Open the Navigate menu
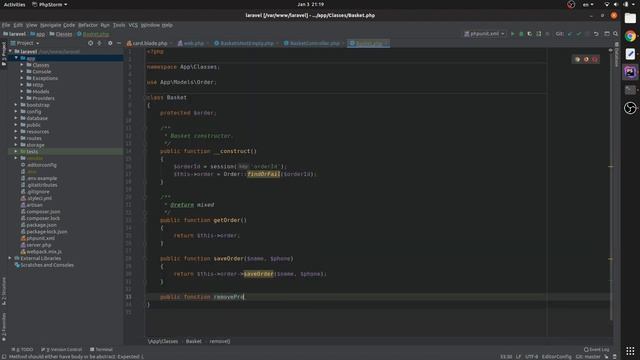The image size is (640, 360). pyautogui.click(x=50, y=25)
